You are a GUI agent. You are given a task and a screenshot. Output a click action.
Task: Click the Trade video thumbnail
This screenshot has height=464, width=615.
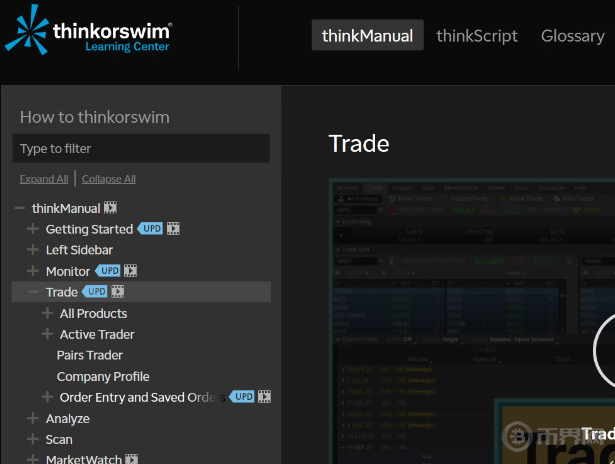pos(471,322)
